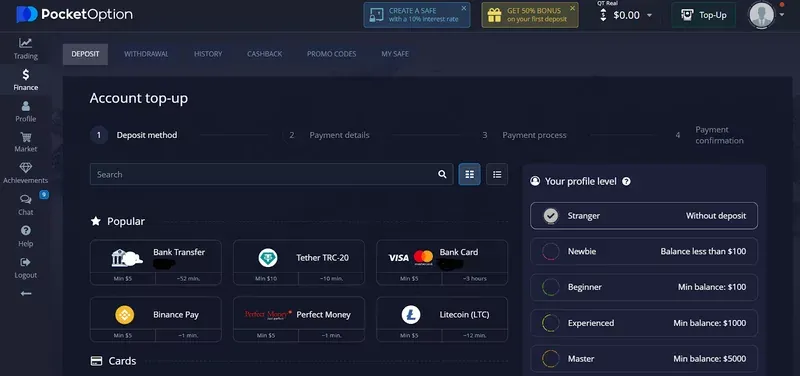Screen dimensions: 800x376
Task: Click the Perfect Money logo
Action: 268,315
